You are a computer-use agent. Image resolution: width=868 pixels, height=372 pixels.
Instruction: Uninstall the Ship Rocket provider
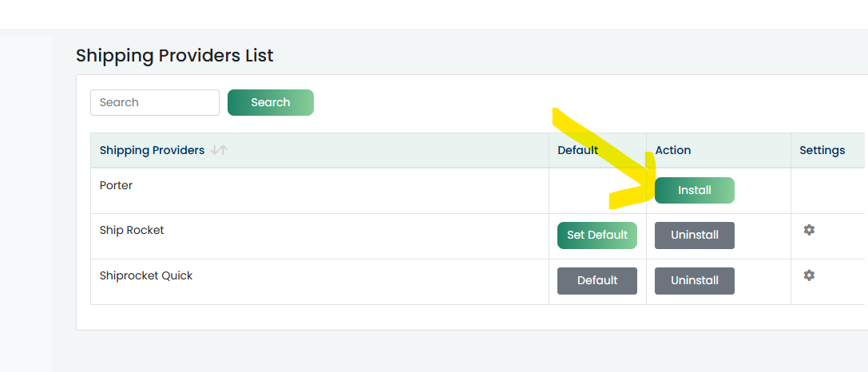pyautogui.click(x=695, y=235)
